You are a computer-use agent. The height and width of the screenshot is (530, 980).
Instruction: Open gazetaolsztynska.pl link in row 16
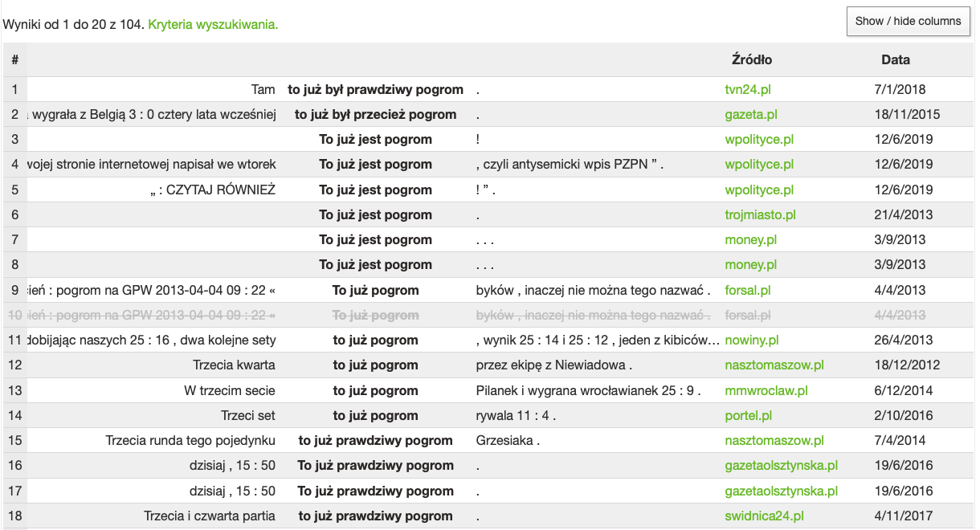click(781, 465)
